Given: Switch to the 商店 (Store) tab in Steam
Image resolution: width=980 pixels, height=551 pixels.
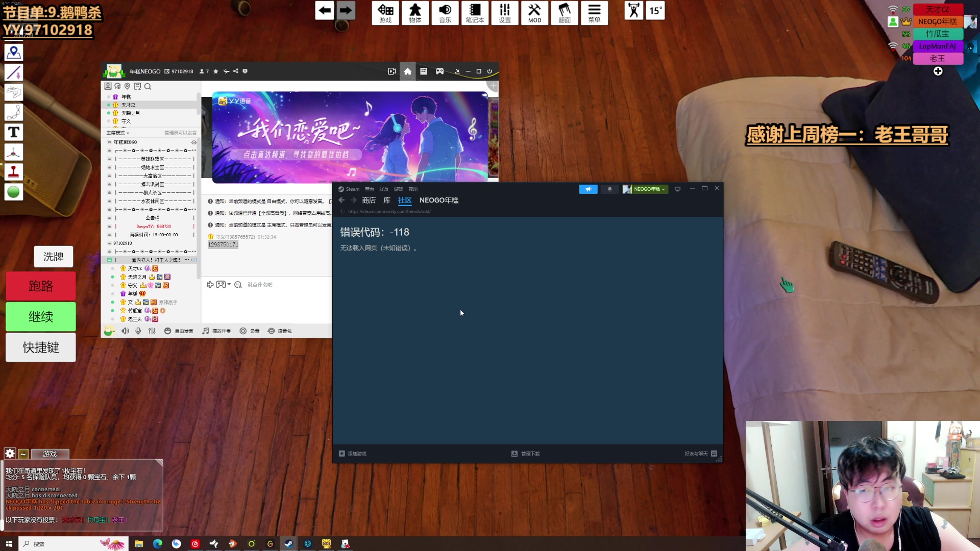Looking at the screenshot, I should [369, 201].
